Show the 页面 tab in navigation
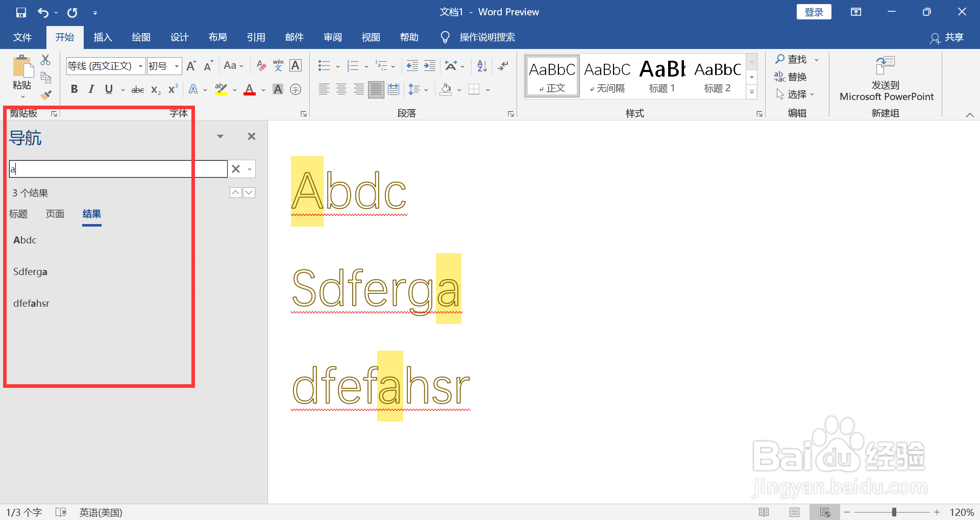Screen dimensions: 980x520 (x=55, y=214)
